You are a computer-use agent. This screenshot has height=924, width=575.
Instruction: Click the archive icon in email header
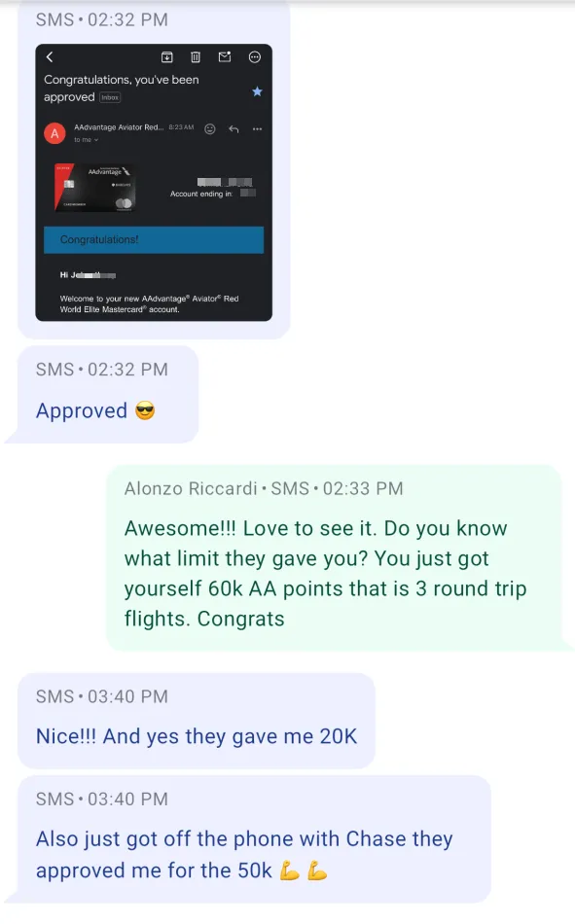(167, 57)
